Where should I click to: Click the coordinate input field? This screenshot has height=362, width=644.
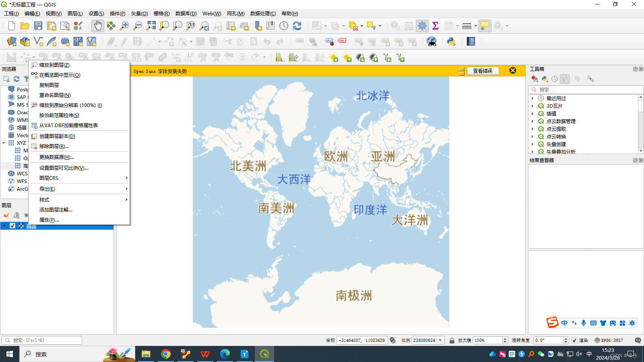pyautogui.click(x=362, y=340)
